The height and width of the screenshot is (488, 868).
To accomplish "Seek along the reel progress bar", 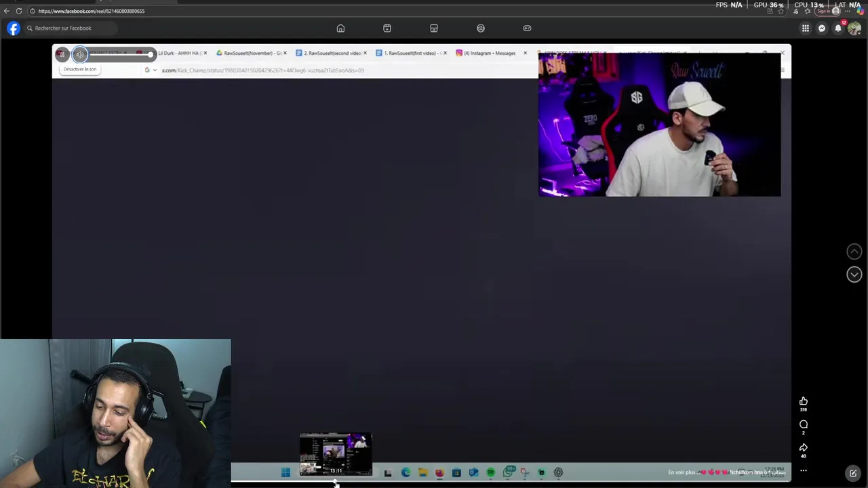I will coord(511,482).
